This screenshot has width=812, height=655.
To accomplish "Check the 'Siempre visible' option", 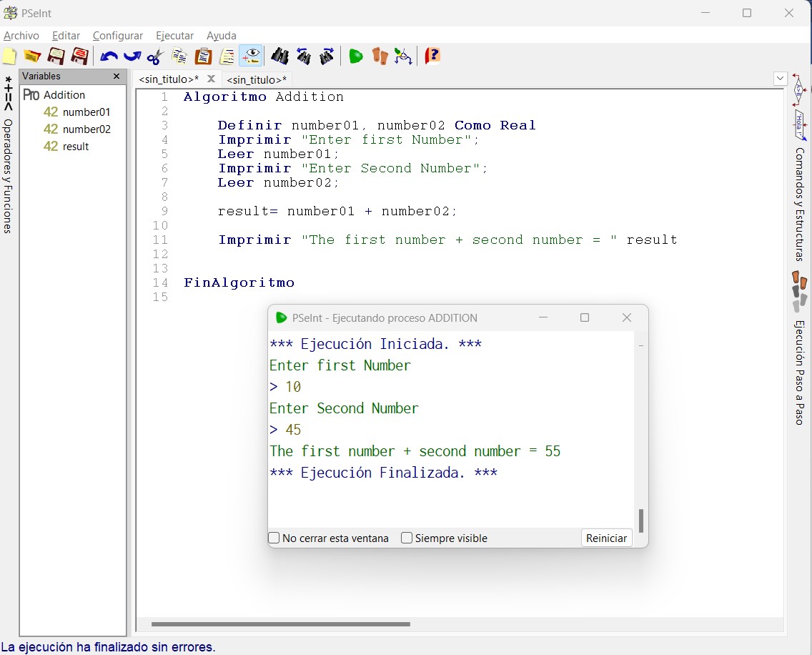I will [407, 538].
